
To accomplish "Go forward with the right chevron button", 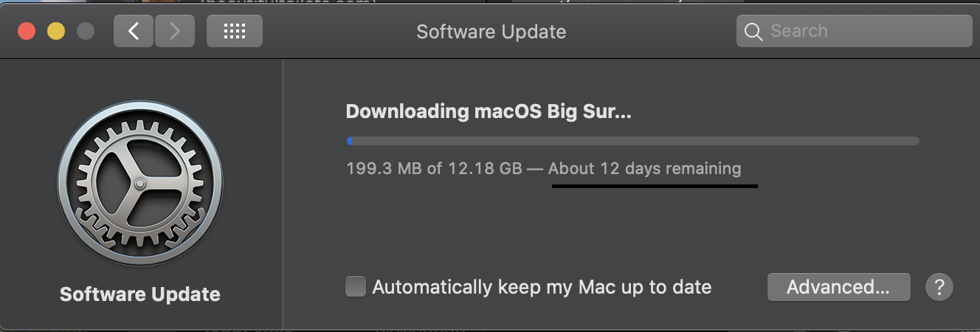I will (x=175, y=31).
